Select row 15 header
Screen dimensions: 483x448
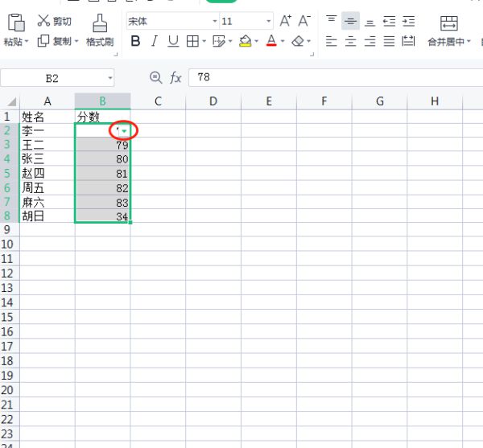coord(10,317)
